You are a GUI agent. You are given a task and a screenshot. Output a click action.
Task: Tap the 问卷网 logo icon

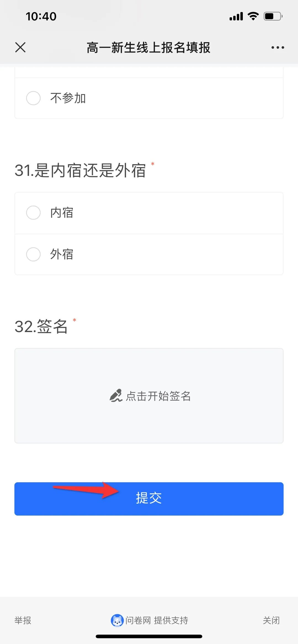pos(117,620)
